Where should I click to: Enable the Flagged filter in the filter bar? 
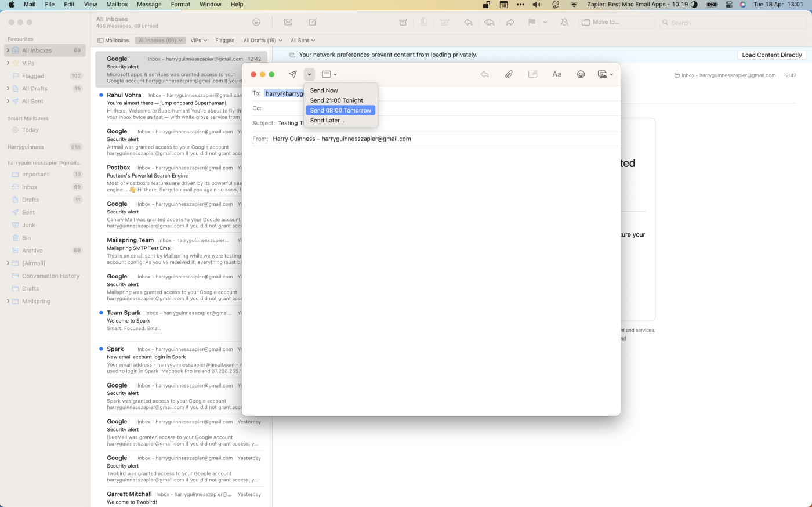tap(224, 40)
